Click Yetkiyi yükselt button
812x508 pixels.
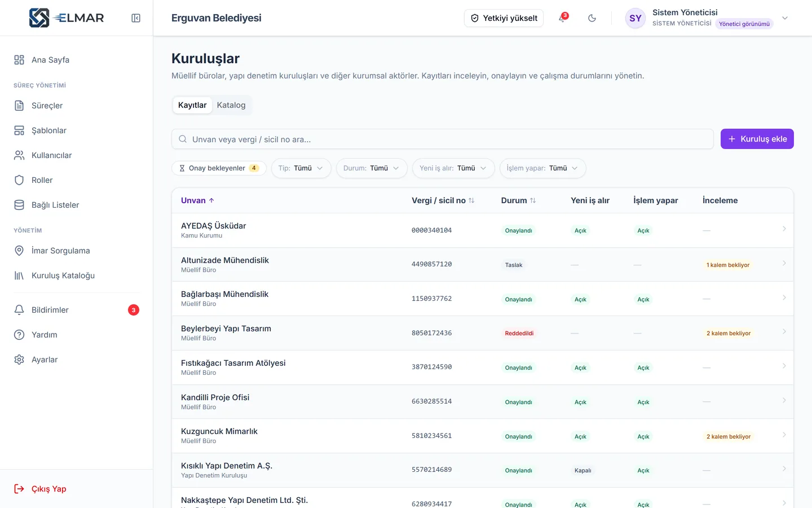[504, 18]
